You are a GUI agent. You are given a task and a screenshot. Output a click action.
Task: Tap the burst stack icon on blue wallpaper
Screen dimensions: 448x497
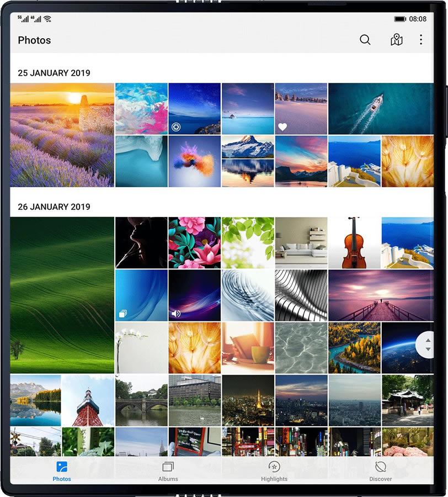(122, 314)
